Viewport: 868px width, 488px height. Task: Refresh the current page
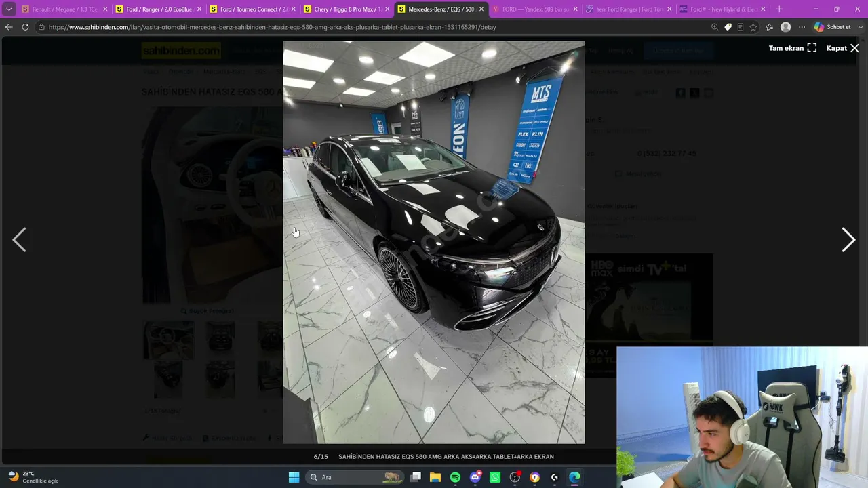point(25,27)
